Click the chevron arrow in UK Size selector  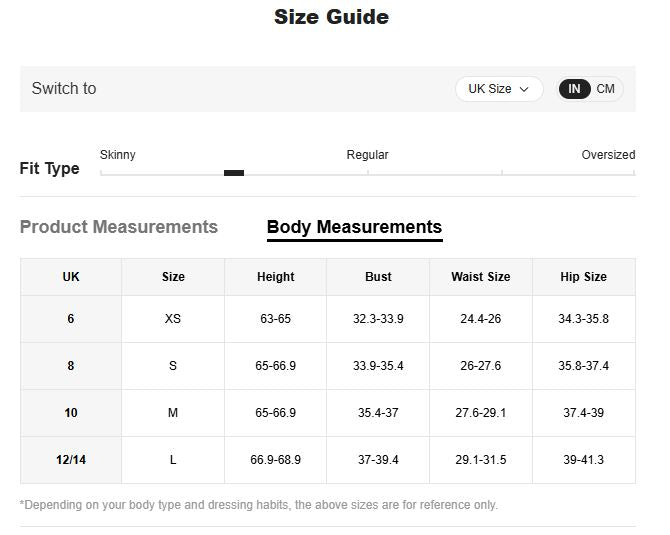tap(524, 89)
